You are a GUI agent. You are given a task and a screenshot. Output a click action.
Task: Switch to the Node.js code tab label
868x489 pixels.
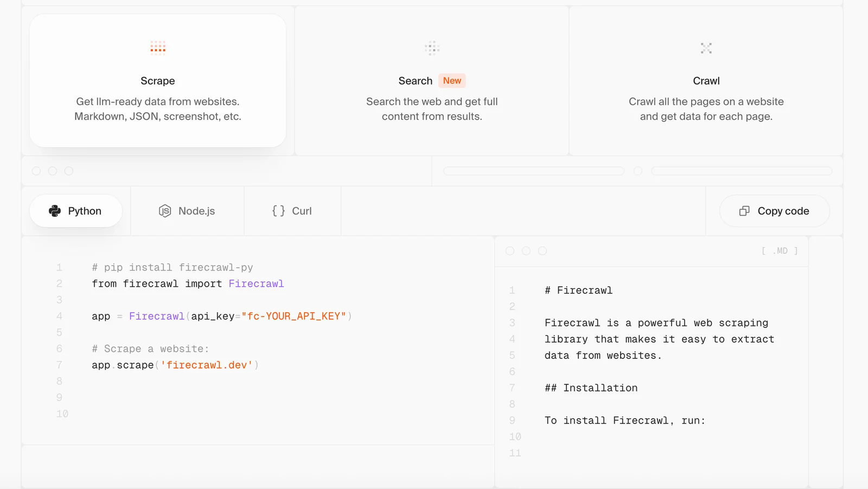point(196,211)
